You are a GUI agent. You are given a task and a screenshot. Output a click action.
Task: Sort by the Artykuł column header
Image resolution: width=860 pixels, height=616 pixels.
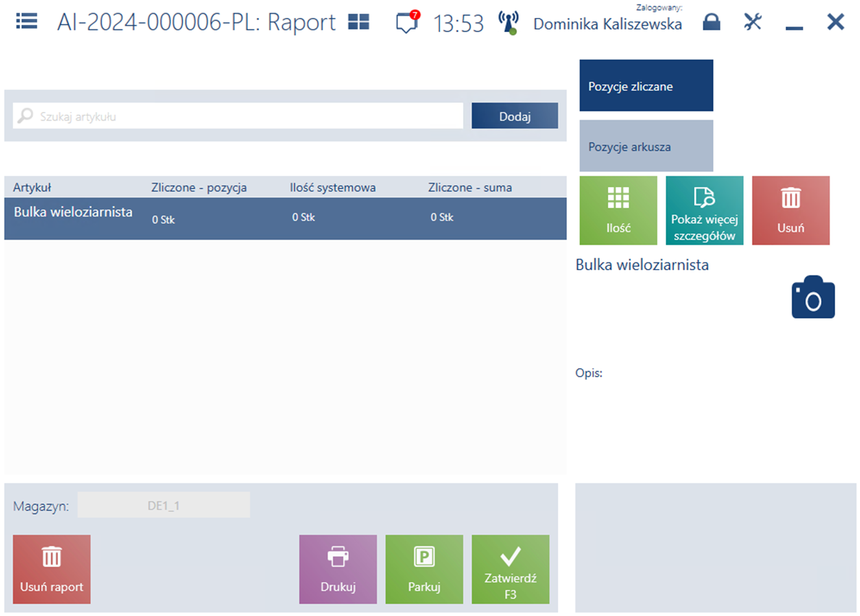(x=32, y=187)
